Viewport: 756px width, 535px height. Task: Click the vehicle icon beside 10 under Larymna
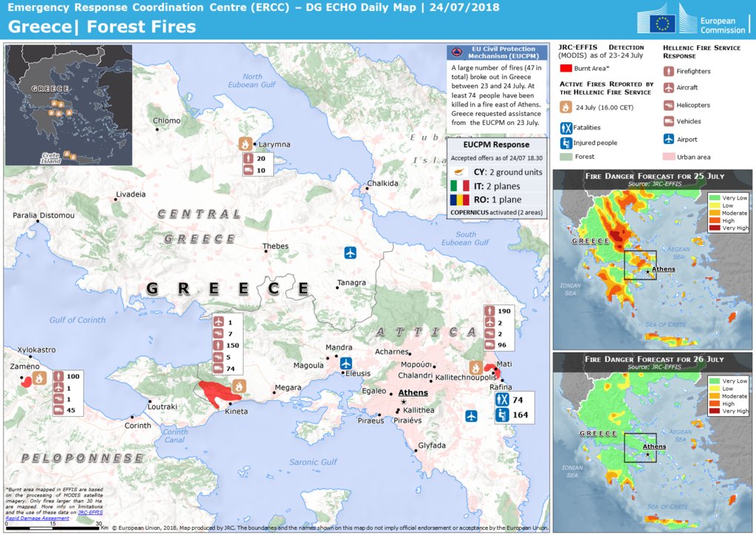point(248,170)
